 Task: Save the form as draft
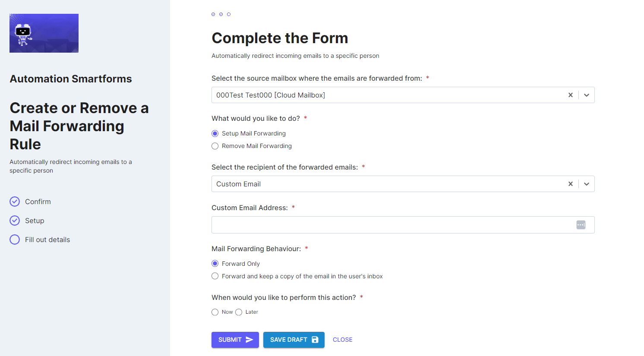click(294, 340)
